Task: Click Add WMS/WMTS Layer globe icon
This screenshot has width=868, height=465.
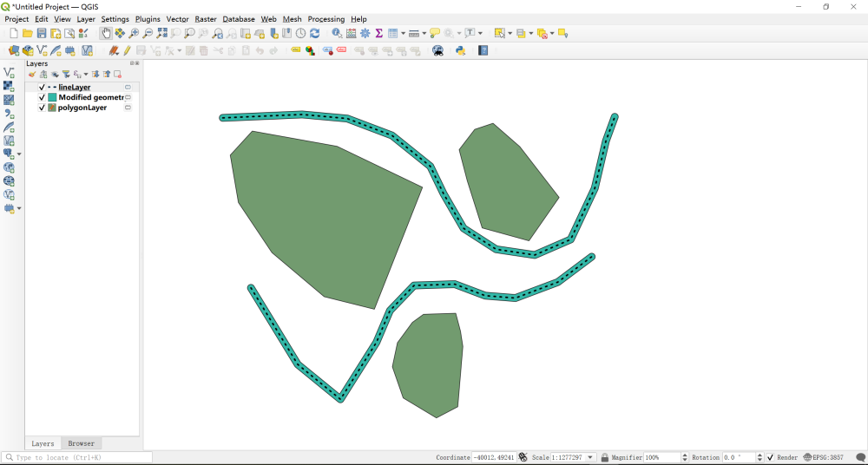Action: (9, 167)
